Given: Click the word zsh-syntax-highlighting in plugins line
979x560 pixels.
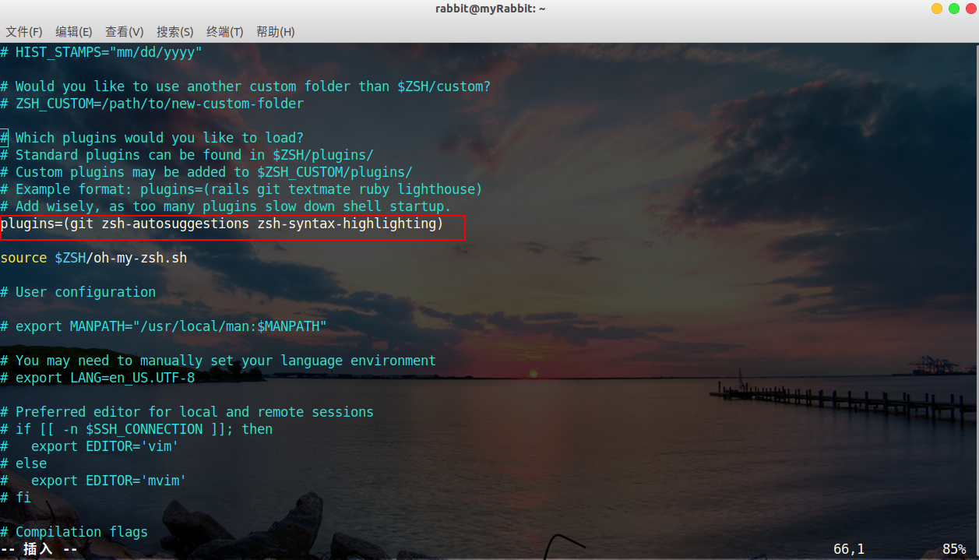Looking at the screenshot, I should click(347, 224).
